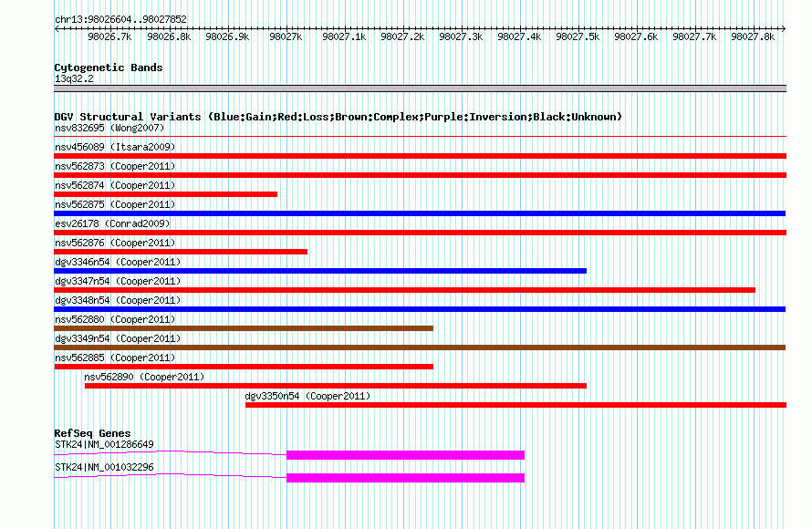Click the Cytogenetic Bands track title
The image size is (812, 529).
tap(109, 67)
